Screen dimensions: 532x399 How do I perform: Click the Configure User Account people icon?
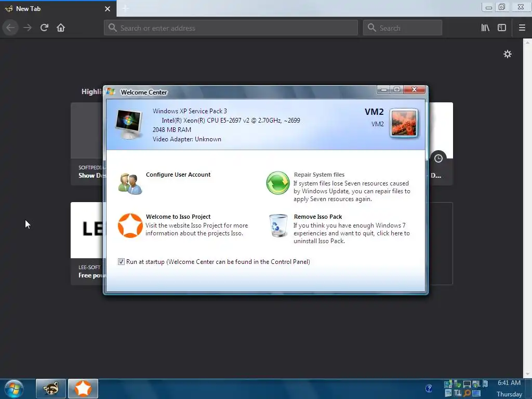(x=130, y=183)
